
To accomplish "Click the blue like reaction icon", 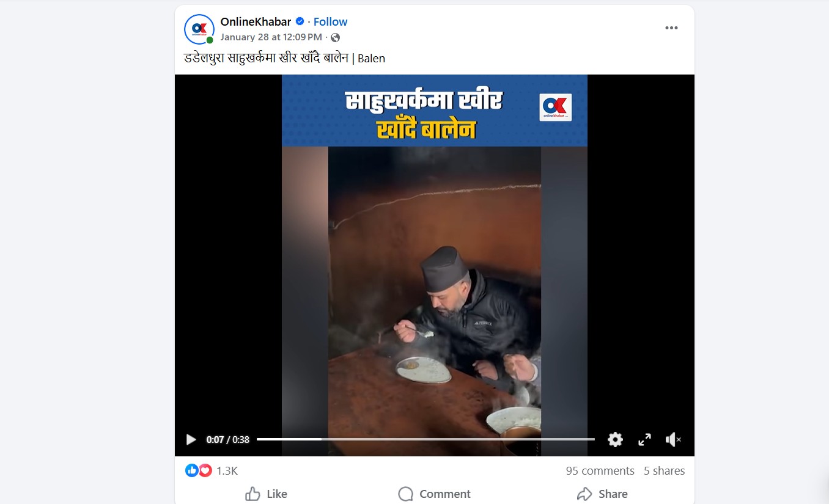I will pyautogui.click(x=192, y=470).
